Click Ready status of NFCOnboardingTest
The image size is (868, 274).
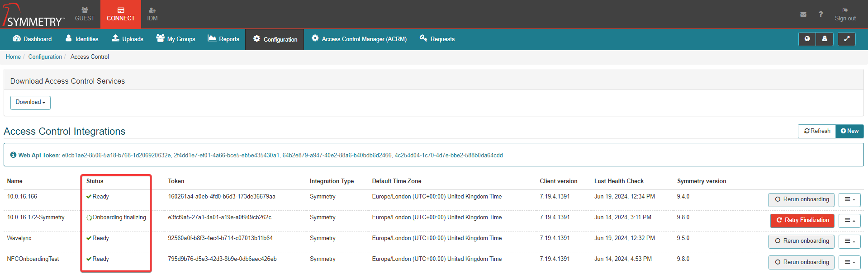point(98,259)
